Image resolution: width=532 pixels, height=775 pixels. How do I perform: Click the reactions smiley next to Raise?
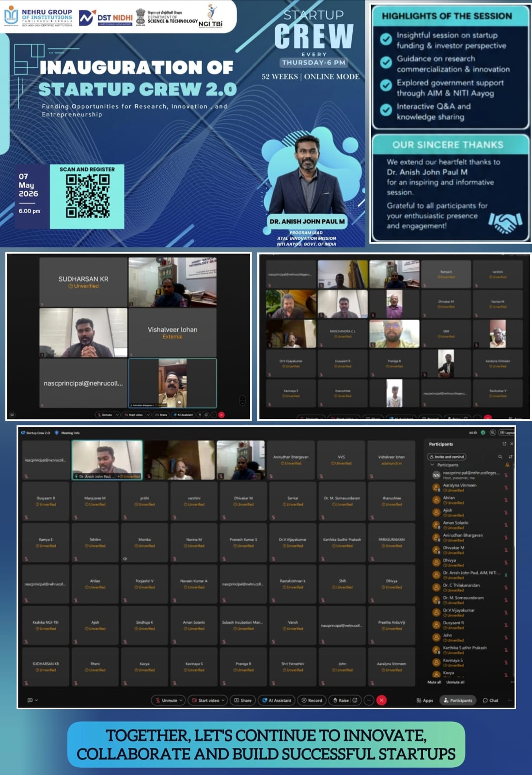(355, 700)
